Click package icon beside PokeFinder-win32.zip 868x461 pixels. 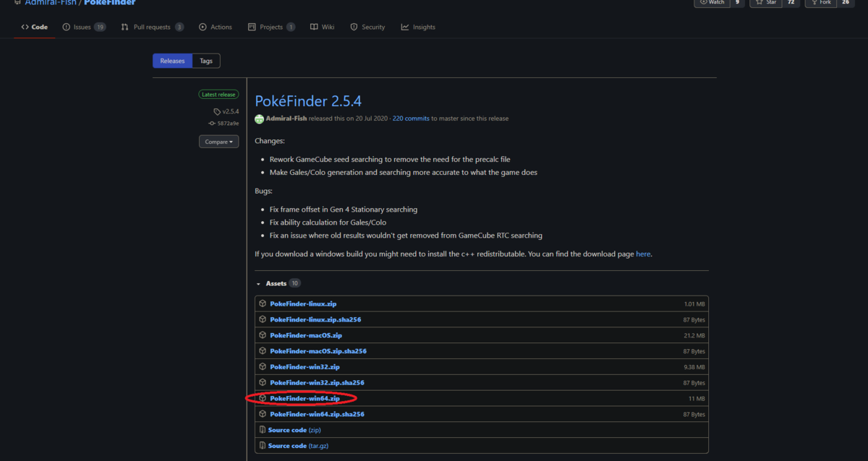click(x=263, y=366)
